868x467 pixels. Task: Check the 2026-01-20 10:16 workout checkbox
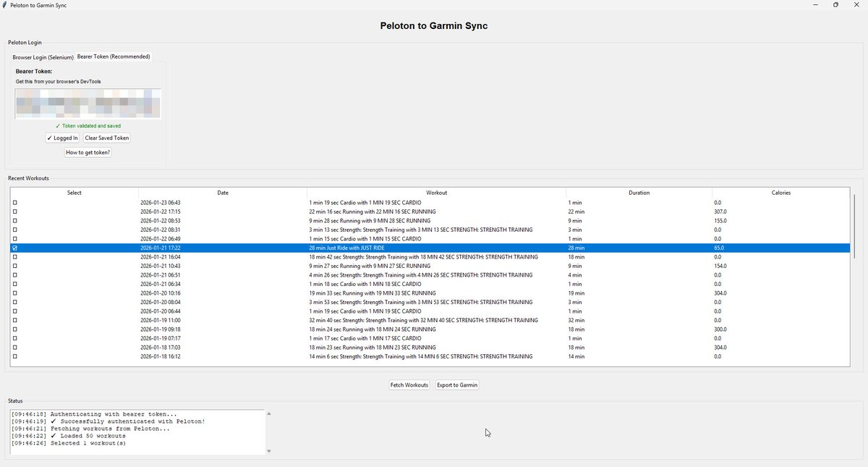[x=14, y=293]
